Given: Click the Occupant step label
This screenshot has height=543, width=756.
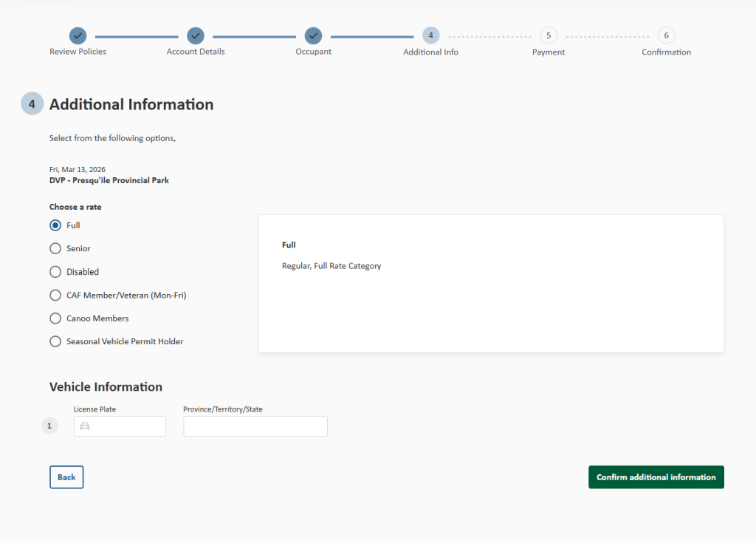Looking at the screenshot, I should pos(313,52).
